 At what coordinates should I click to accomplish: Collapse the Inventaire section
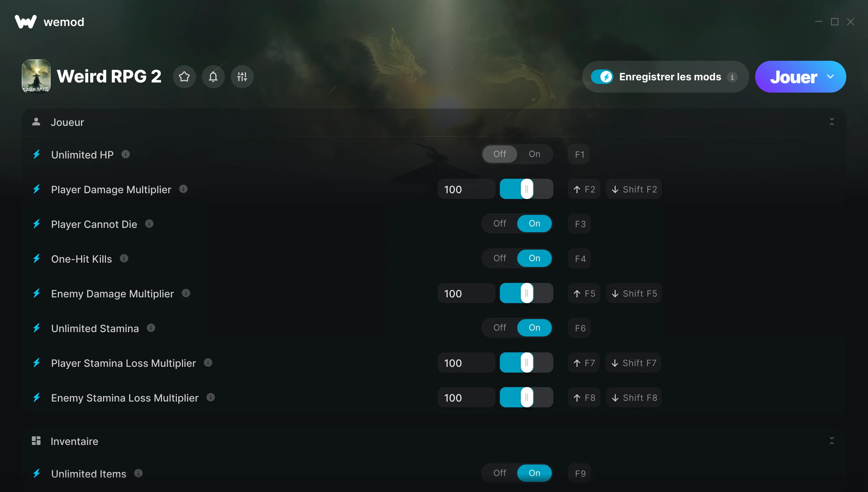click(x=832, y=441)
